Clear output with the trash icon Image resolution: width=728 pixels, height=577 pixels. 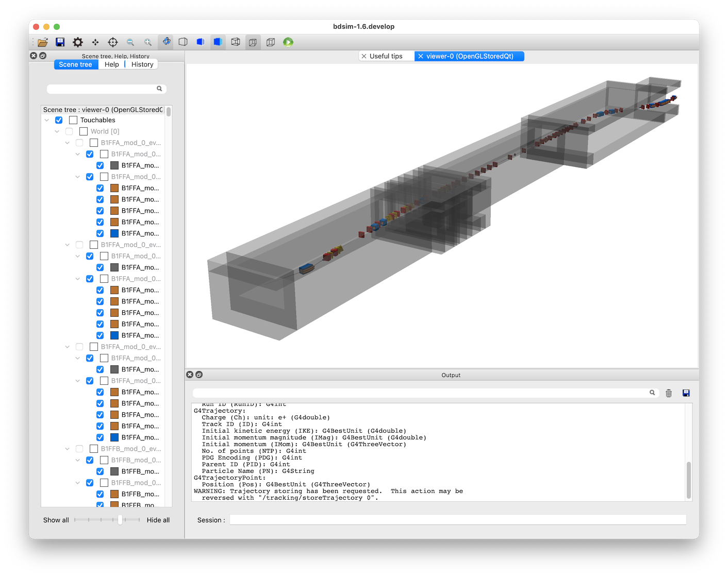coord(669,393)
